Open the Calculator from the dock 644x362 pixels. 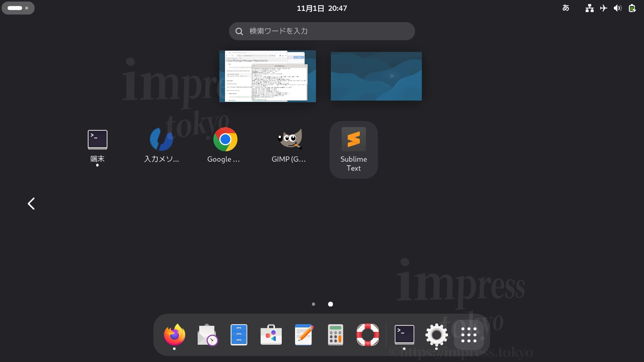coord(335,334)
